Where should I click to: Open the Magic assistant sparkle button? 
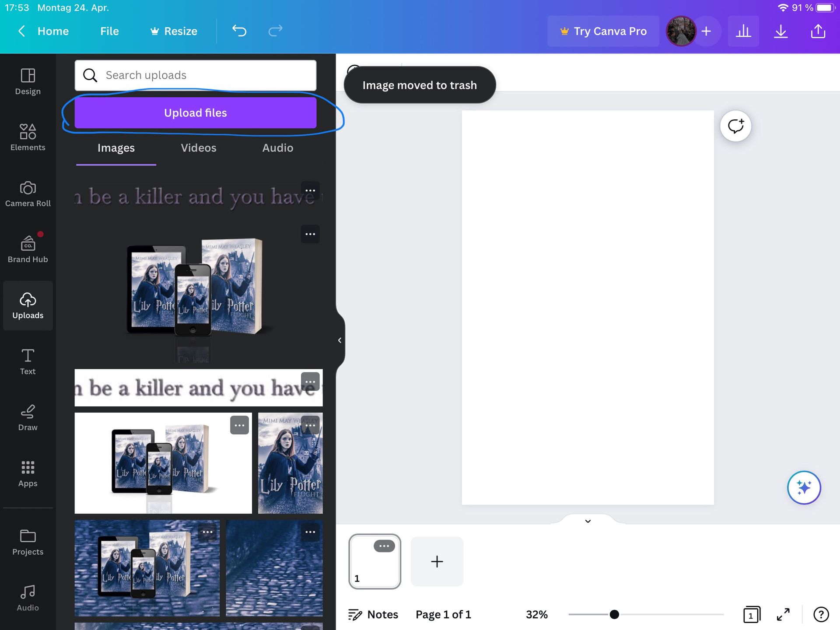(x=804, y=487)
